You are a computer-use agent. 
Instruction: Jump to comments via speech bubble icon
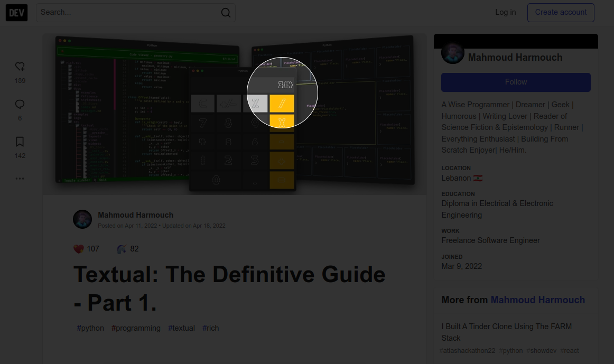[20, 104]
